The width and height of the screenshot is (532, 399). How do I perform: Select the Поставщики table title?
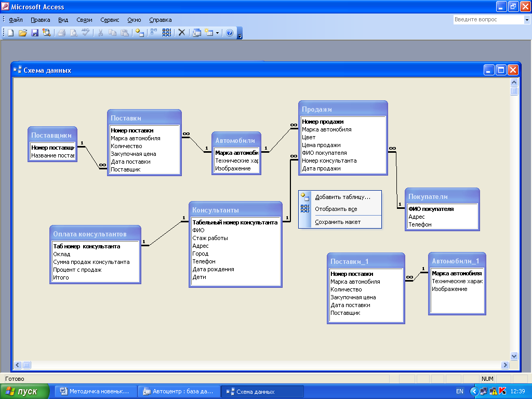(x=51, y=136)
